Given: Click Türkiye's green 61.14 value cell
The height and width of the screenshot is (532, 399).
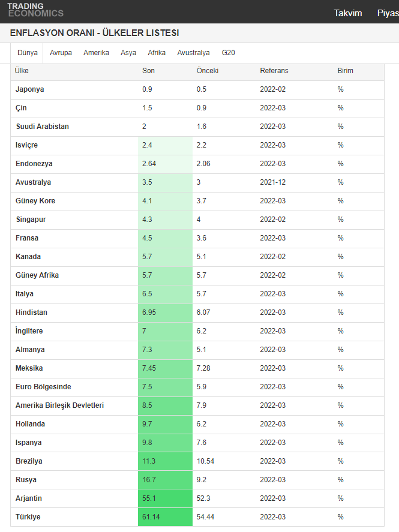Looking at the screenshot, I should (165, 517).
